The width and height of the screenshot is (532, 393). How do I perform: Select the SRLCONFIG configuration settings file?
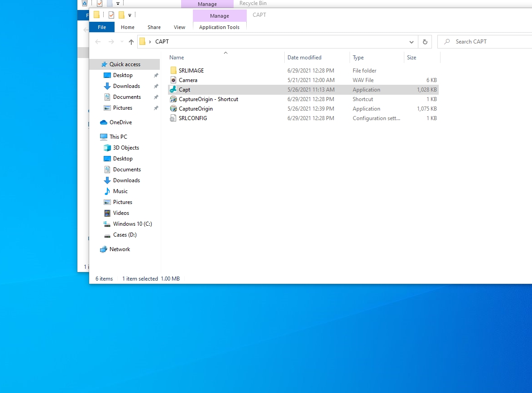[192, 118]
